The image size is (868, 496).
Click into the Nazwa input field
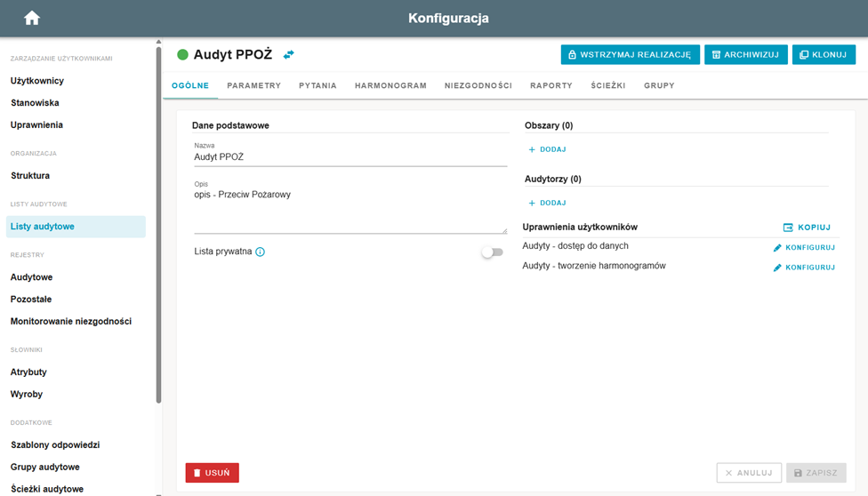(350, 157)
